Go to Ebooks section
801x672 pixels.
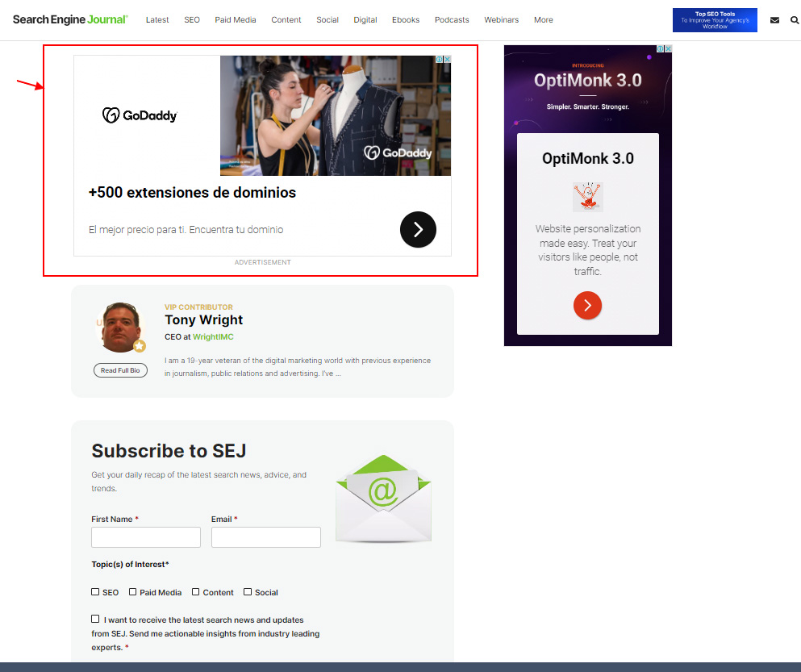[x=406, y=20]
